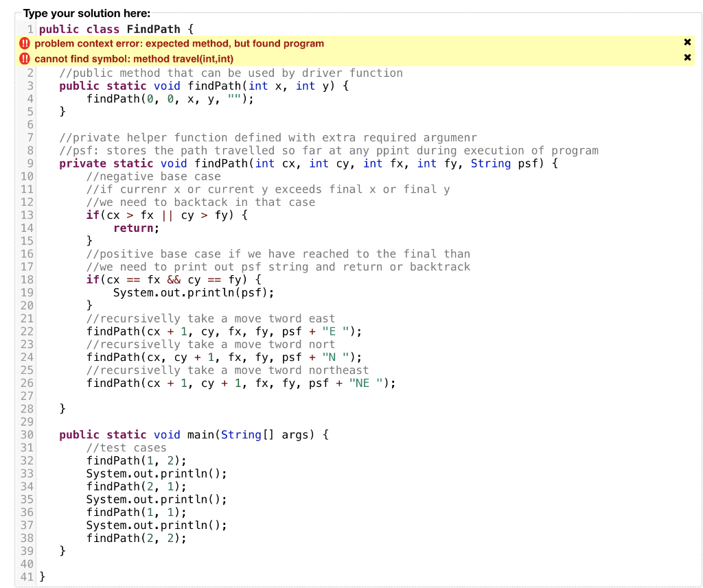Dismiss the cannot find symbol travel error
Viewport: 703px width, 588px height.
pos(687,58)
